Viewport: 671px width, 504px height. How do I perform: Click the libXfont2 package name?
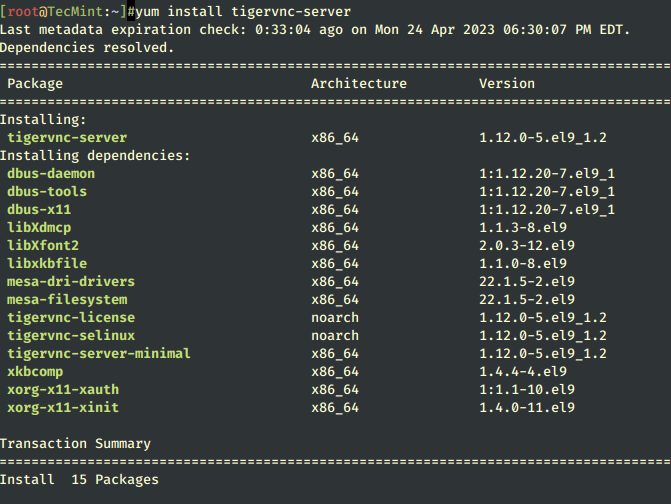[x=43, y=246]
